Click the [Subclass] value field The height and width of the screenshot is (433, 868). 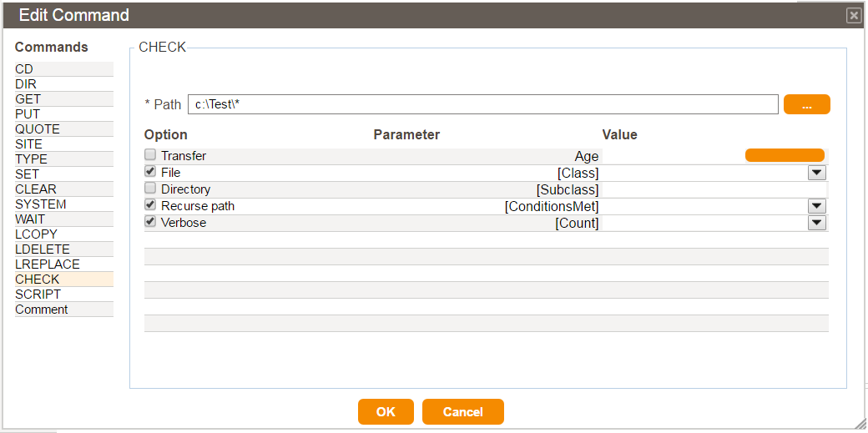click(x=714, y=190)
